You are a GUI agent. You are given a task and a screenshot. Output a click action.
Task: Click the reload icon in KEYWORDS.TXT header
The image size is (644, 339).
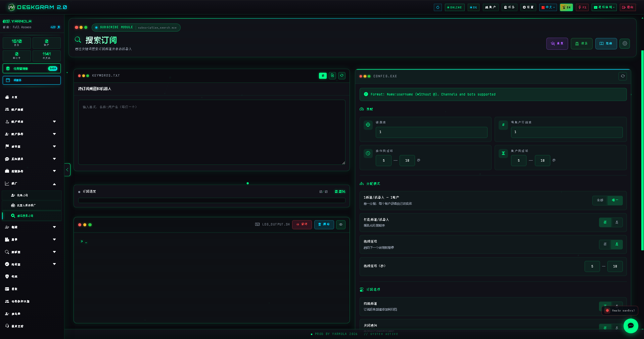[x=342, y=76]
